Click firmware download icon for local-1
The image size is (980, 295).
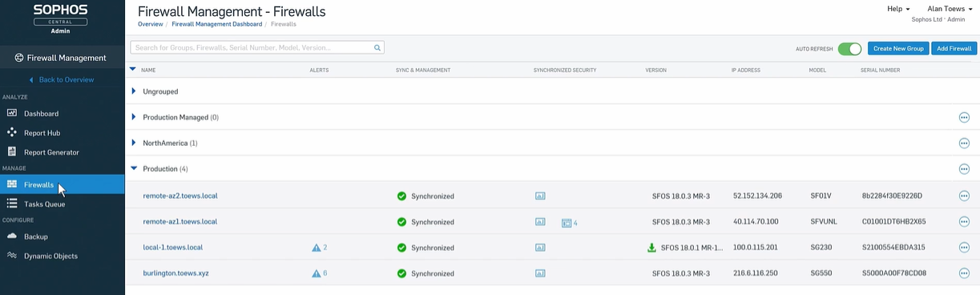[x=651, y=248]
